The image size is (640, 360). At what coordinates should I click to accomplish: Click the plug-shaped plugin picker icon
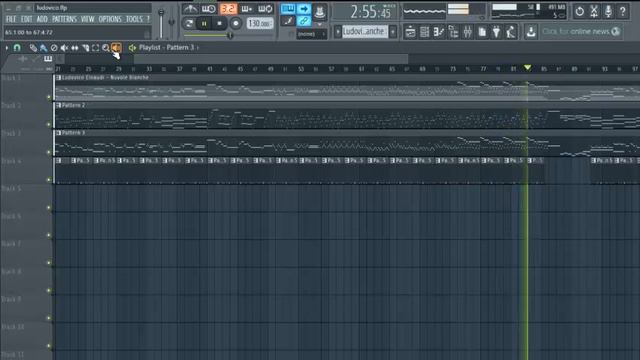[496, 32]
